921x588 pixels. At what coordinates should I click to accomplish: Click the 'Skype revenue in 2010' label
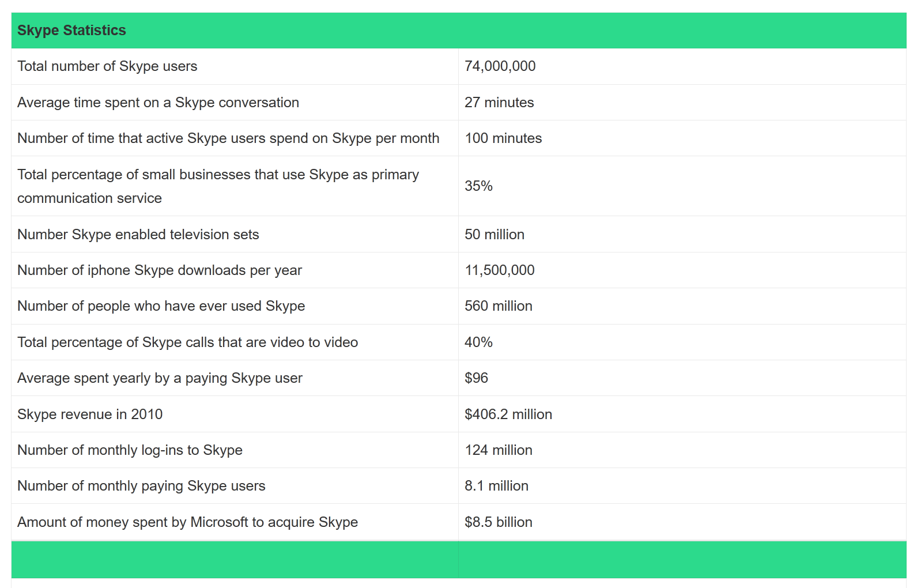coord(90,414)
